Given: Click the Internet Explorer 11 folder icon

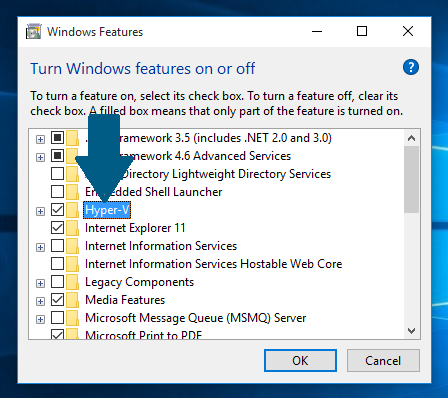Looking at the screenshot, I should (x=72, y=228).
